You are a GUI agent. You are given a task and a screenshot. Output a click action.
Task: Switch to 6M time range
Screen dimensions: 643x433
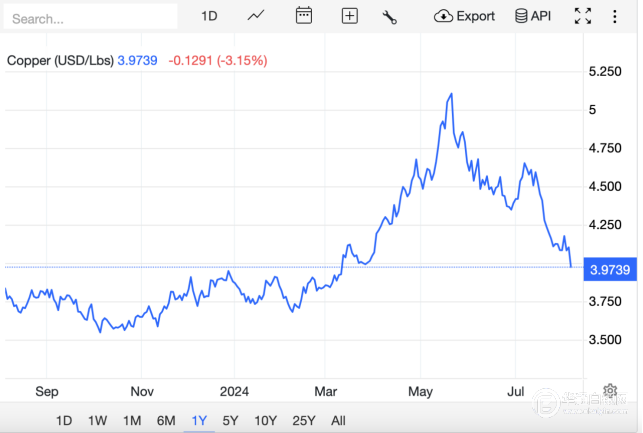166,420
